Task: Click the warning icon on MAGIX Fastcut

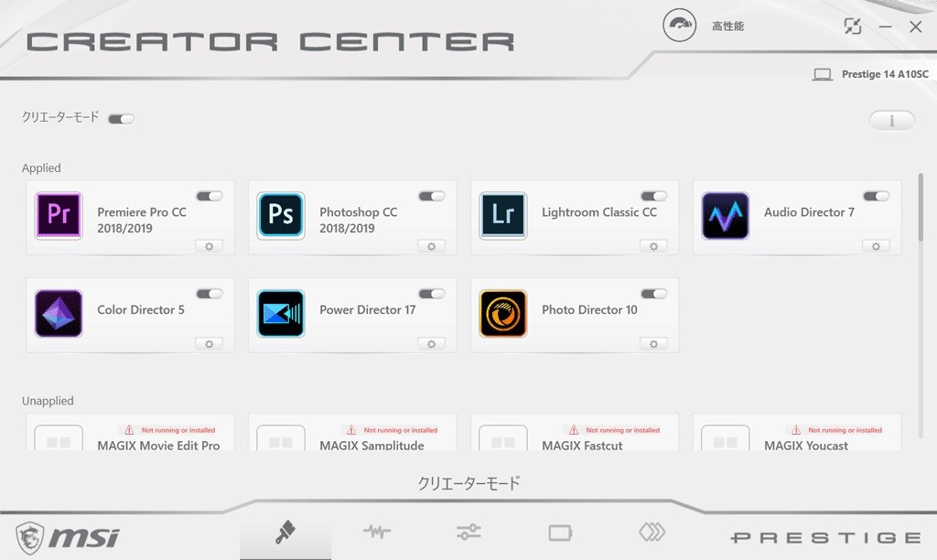Action: click(574, 430)
